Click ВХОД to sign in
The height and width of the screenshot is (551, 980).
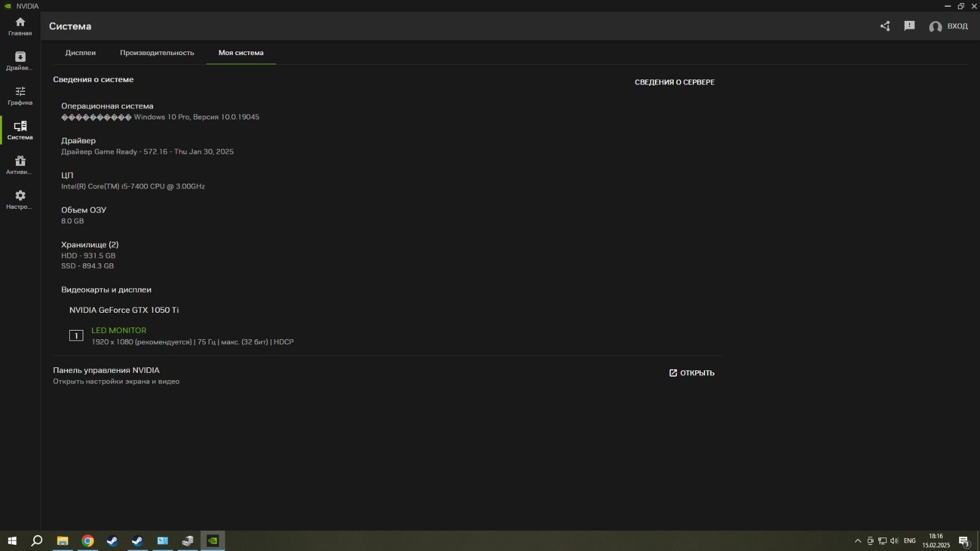tap(957, 26)
